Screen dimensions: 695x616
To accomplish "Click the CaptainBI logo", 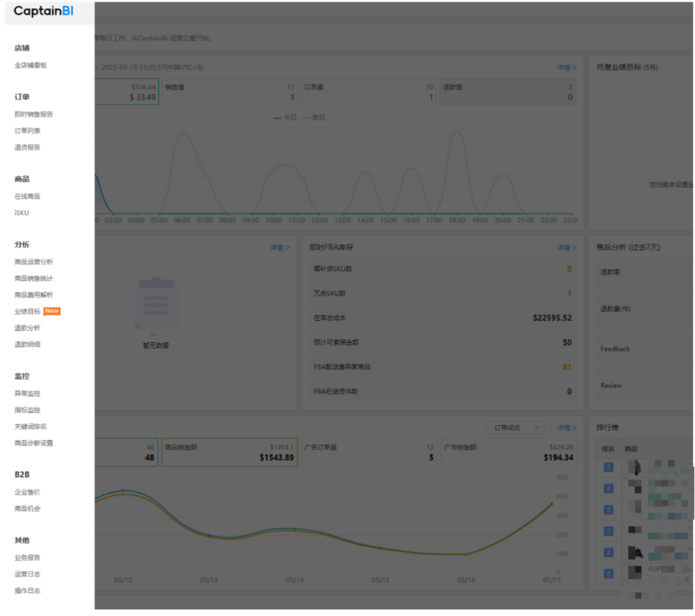I will pos(43,12).
